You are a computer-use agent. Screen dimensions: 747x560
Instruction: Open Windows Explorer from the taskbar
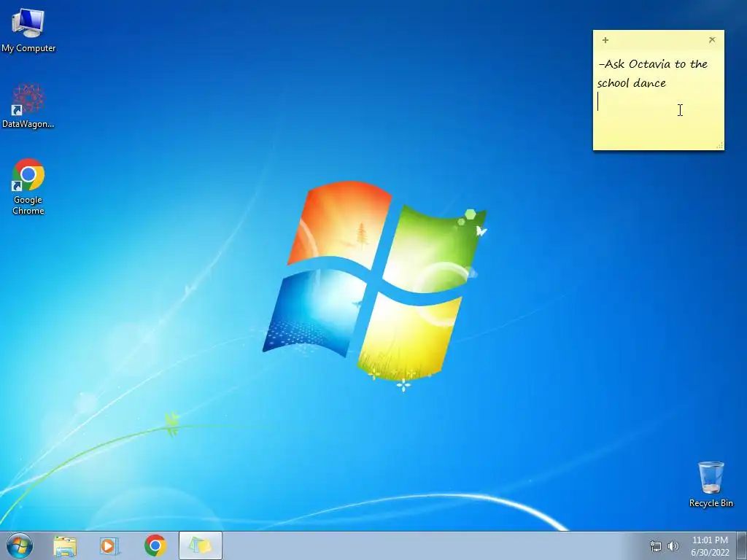pos(65,545)
